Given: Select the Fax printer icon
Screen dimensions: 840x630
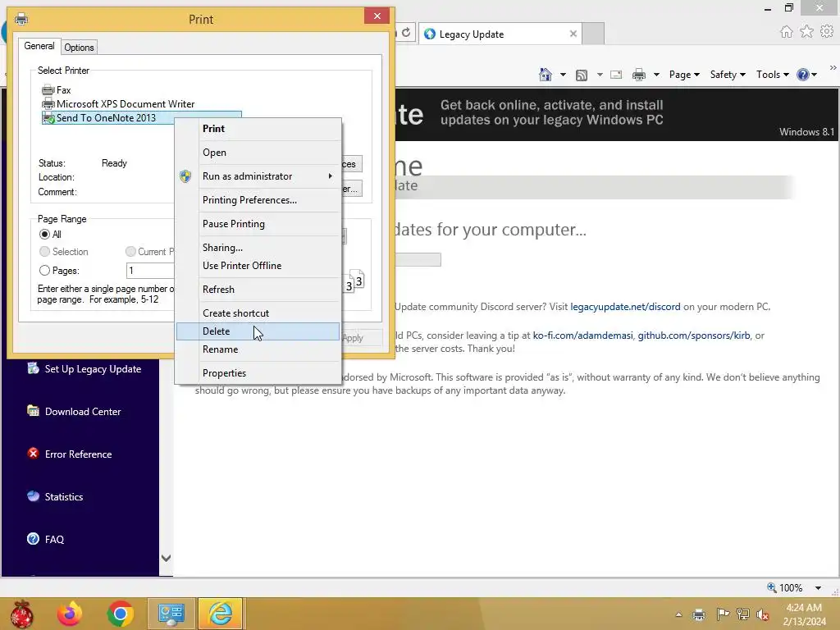Looking at the screenshot, I should 48,90.
